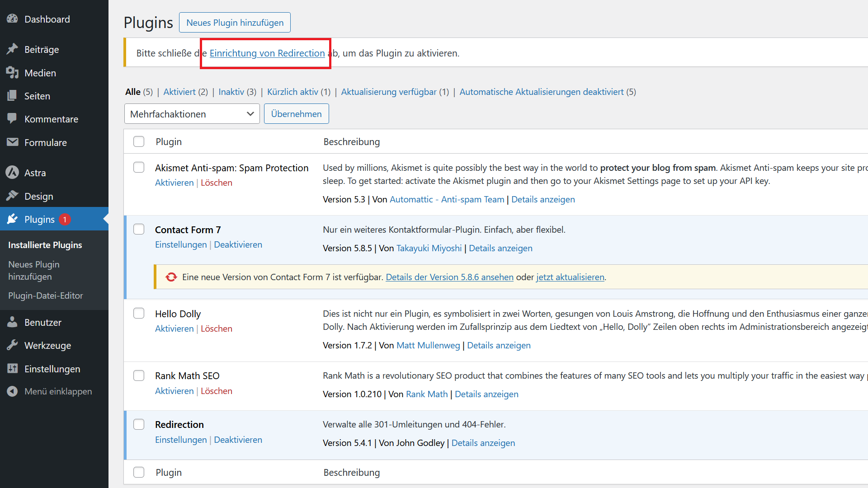Click the Formulare envelope icon
The image size is (868, 488).
click(12, 142)
